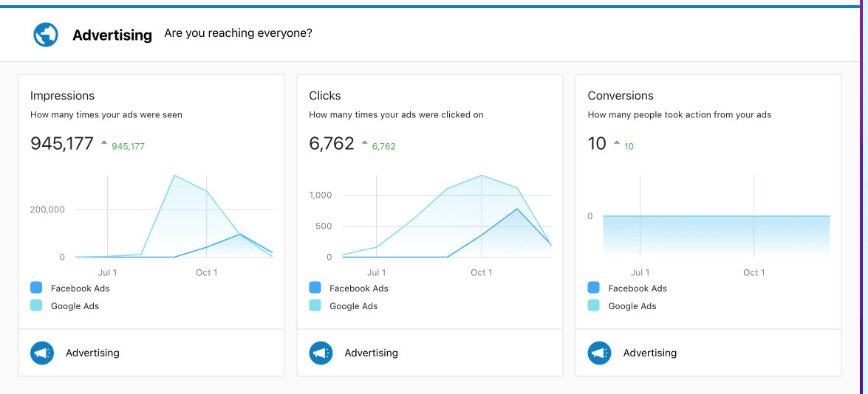Click the Conversions card title
This screenshot has height=394, width=868.
point(621,96)
